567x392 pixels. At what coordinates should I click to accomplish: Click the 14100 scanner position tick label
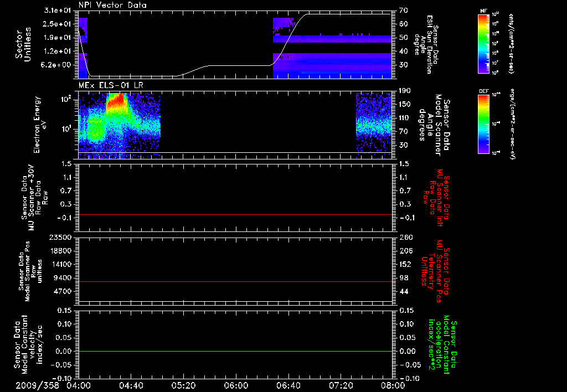tap(61, 264)
